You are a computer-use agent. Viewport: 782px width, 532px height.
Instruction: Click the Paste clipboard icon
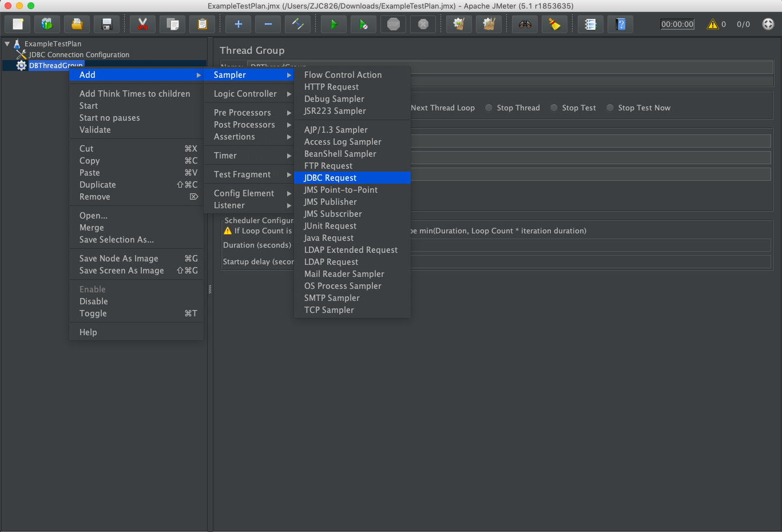point(203,24)
